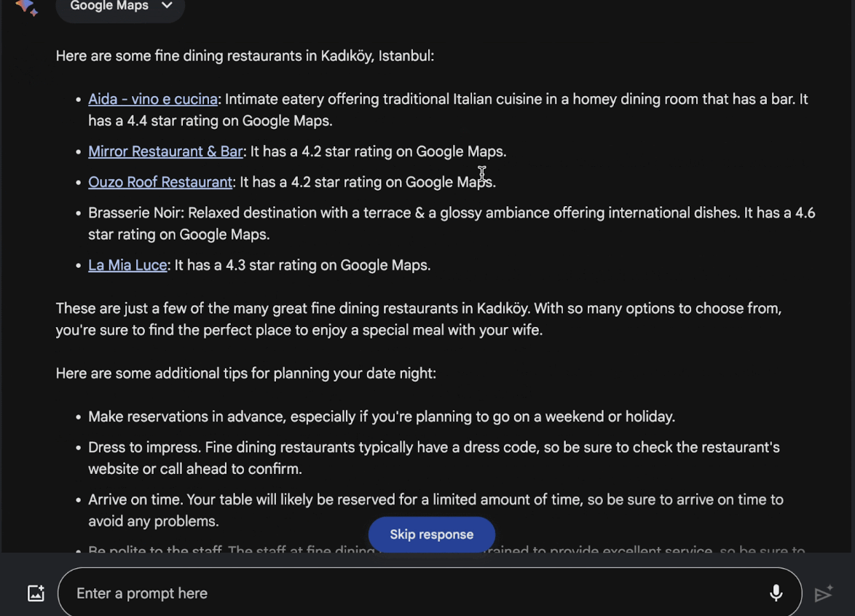Open the Aida - vino e cucina link
This screenshot has width=855, height=616.
(x=153, y=99)
